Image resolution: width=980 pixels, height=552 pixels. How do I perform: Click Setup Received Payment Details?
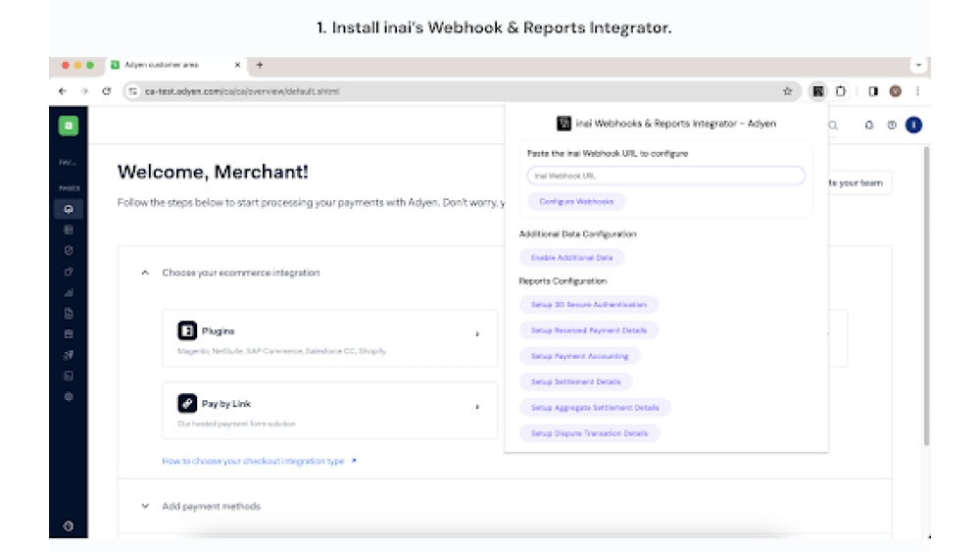[x=589, y=330]
